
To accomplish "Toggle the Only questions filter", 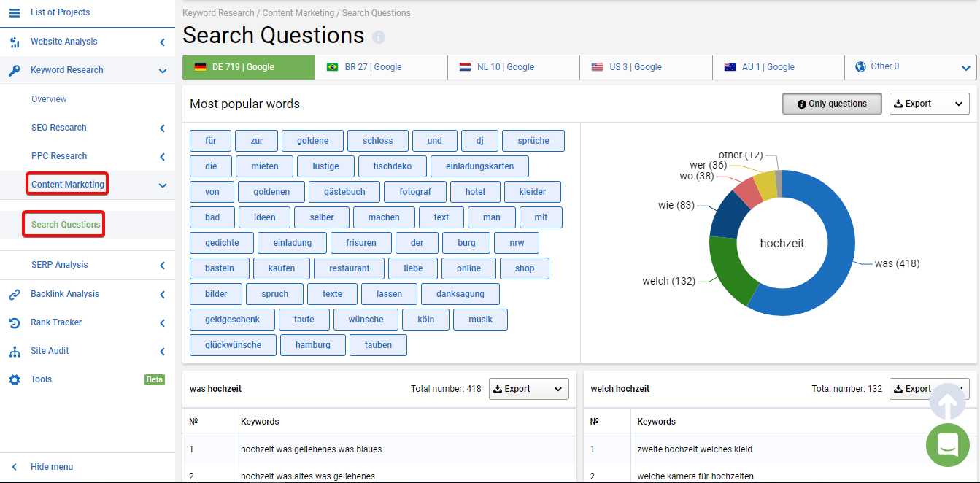I will (x=832, y=104).
